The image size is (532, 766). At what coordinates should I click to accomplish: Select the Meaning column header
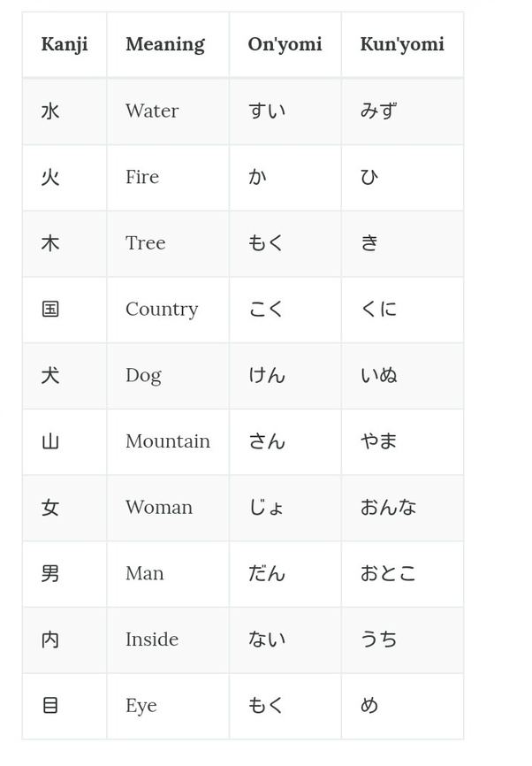pos(165,44)
